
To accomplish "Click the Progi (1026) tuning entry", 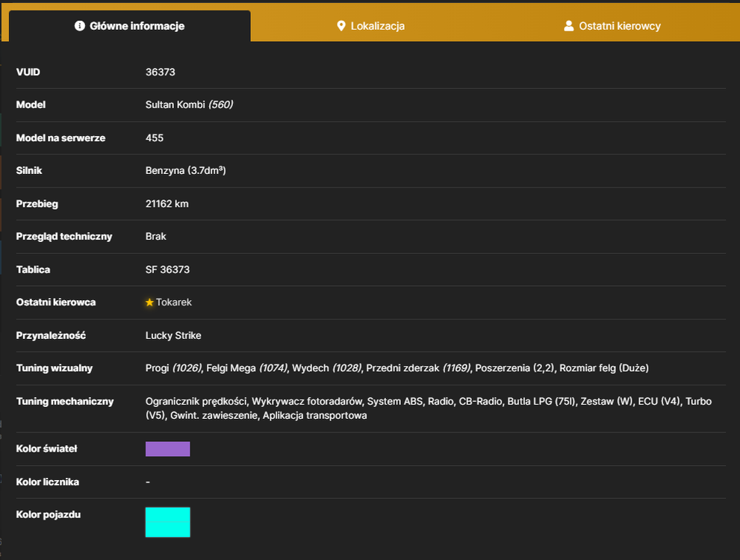I will pyautogui.click(x=174, y=368).
